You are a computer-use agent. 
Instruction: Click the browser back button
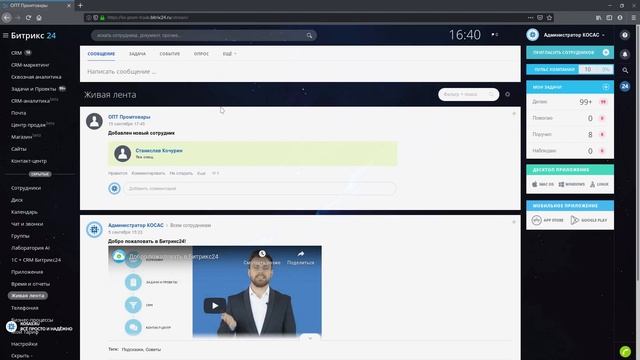[7, 18]
